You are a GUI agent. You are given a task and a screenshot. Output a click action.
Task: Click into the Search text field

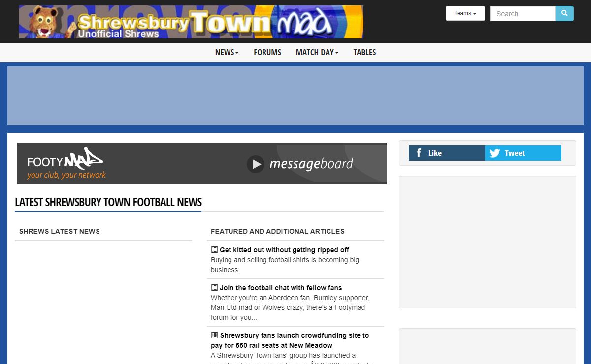pos(523,13)
